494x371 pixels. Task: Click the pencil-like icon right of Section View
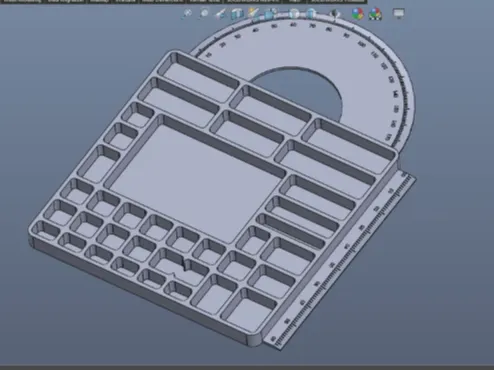[254, 13]
